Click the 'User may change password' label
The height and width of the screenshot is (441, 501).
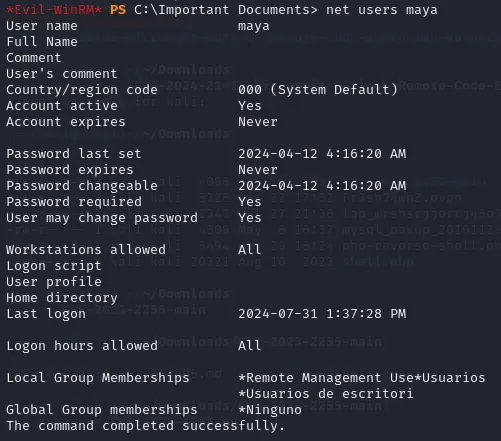102,218
